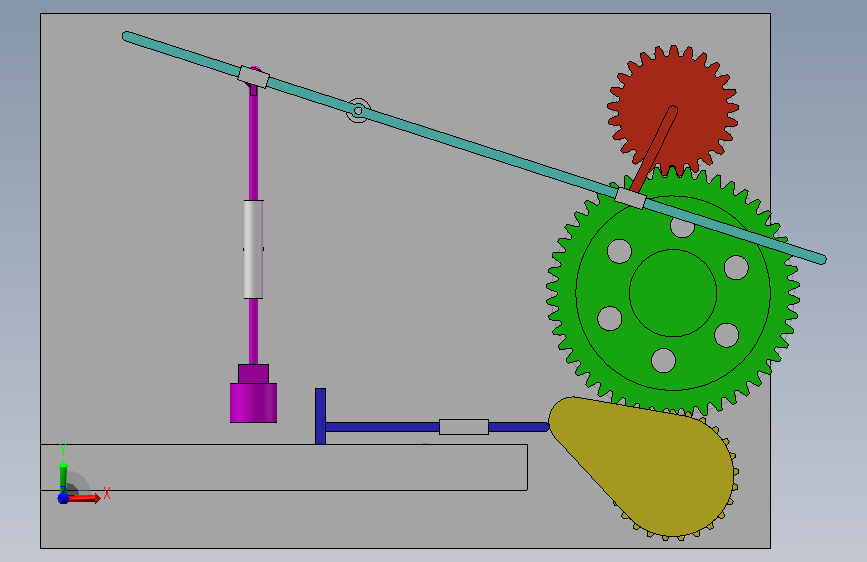Click the blue Z axis origin ball

[64, 498]
